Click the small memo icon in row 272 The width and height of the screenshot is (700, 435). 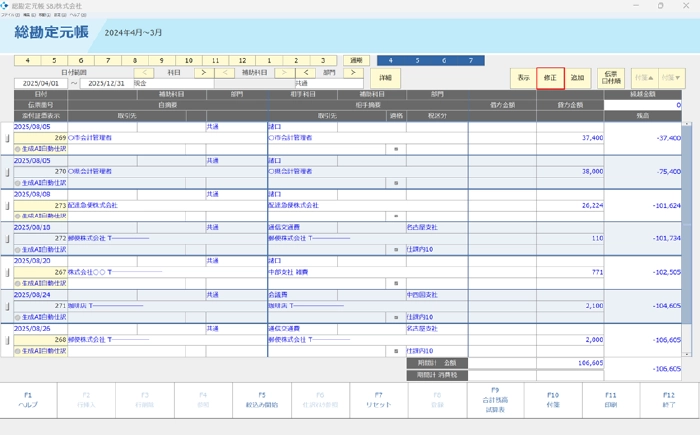point(396,250)
